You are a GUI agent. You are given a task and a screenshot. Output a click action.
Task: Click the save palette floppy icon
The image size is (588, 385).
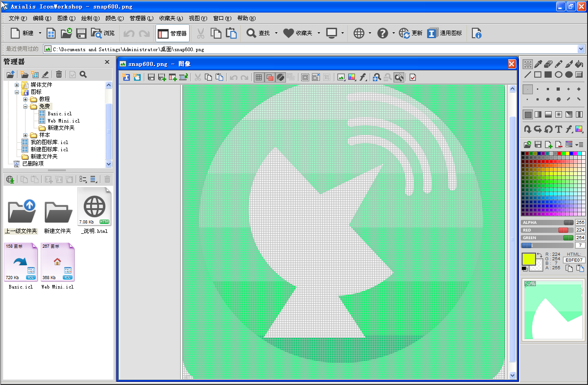pyautogui.click(x=538, y=144)
